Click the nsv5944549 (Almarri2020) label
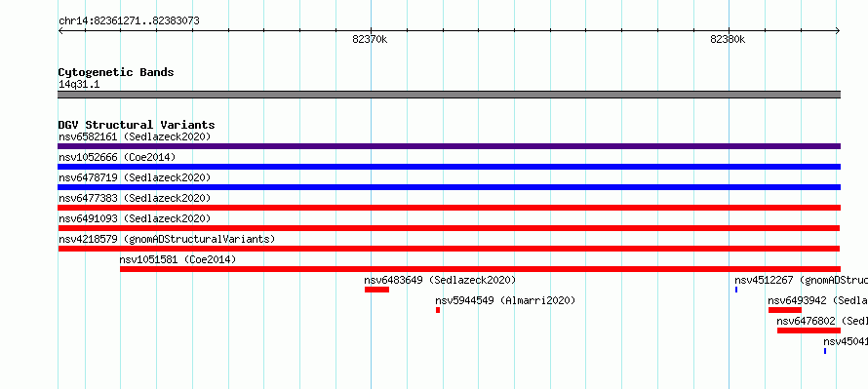Image resolution: width=868 pixels, height=389 pixels. [505, 300]
